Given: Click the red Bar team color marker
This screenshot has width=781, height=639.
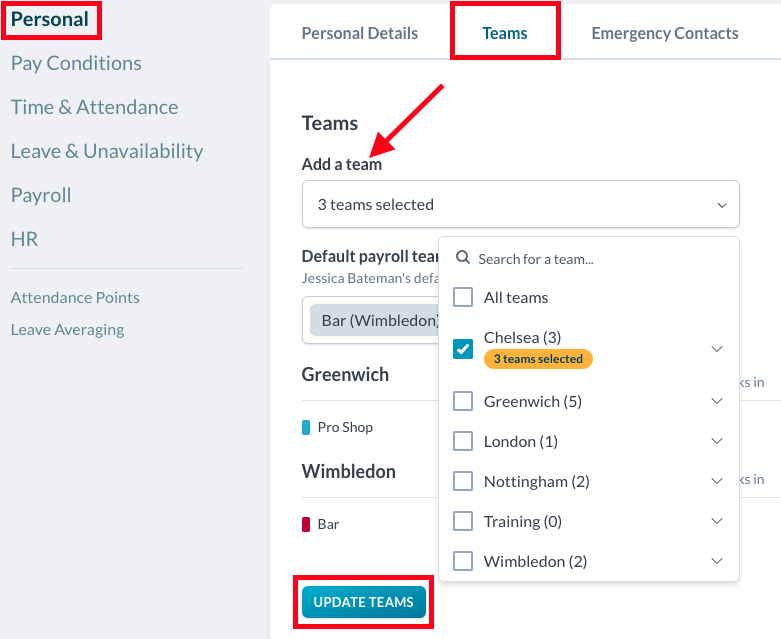Looking at the screenshot, I should click(x=306, y=524).
